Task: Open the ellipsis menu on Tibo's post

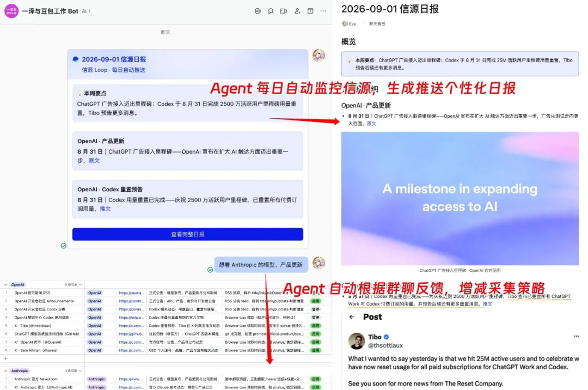Action: coord(577,336)
